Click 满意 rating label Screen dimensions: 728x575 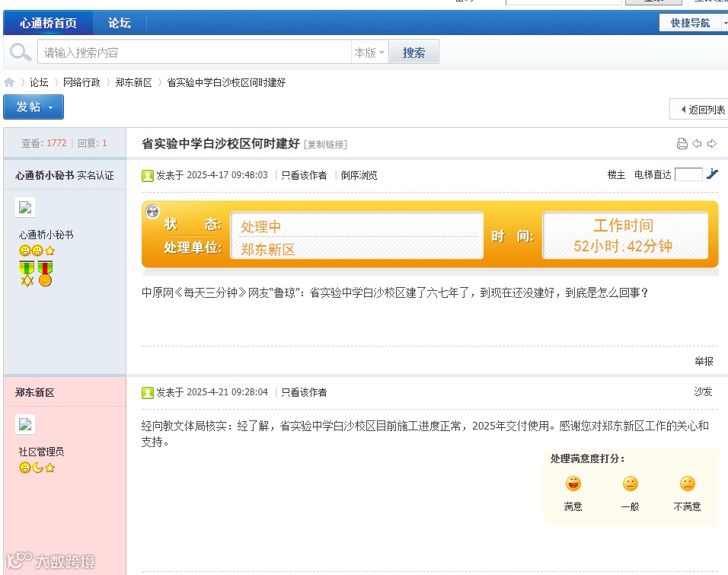click(573, 506)
